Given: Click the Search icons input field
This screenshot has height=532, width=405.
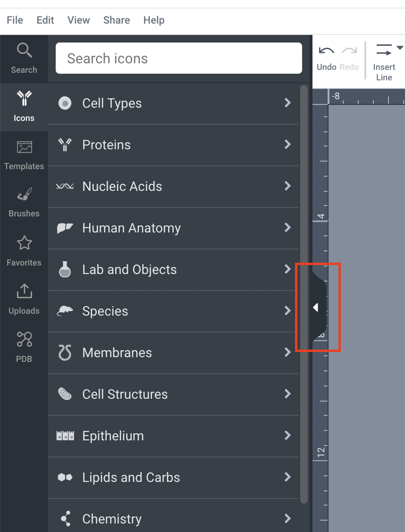Looking at the screenshot, I should coord(178,58).
